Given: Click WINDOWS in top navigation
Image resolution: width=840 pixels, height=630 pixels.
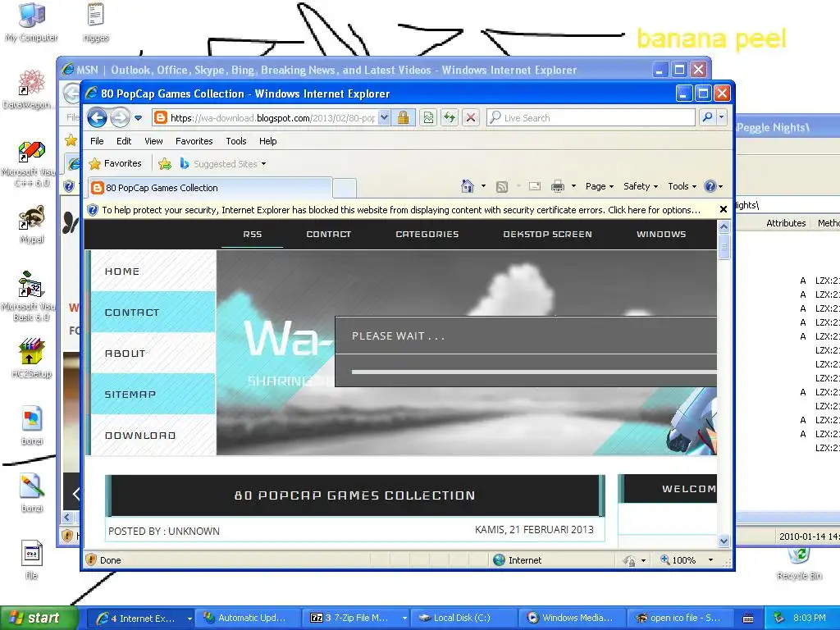Looking at the screenshot, I should 661,234.
